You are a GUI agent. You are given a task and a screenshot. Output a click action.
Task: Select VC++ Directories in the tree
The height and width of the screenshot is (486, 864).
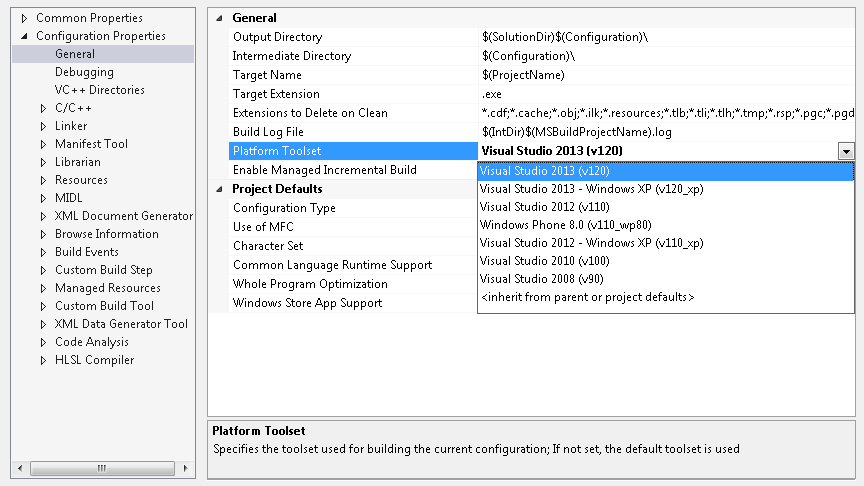pyautogui.click(x=99, y=90)
